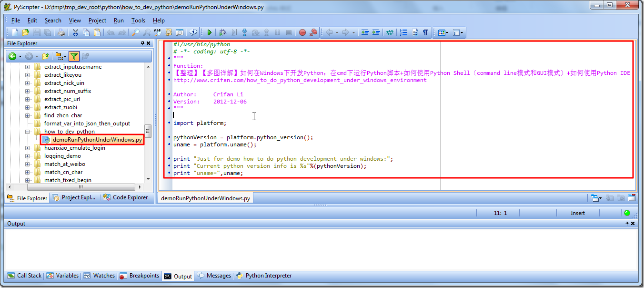Indent the selected block icon

coord(376,32)
